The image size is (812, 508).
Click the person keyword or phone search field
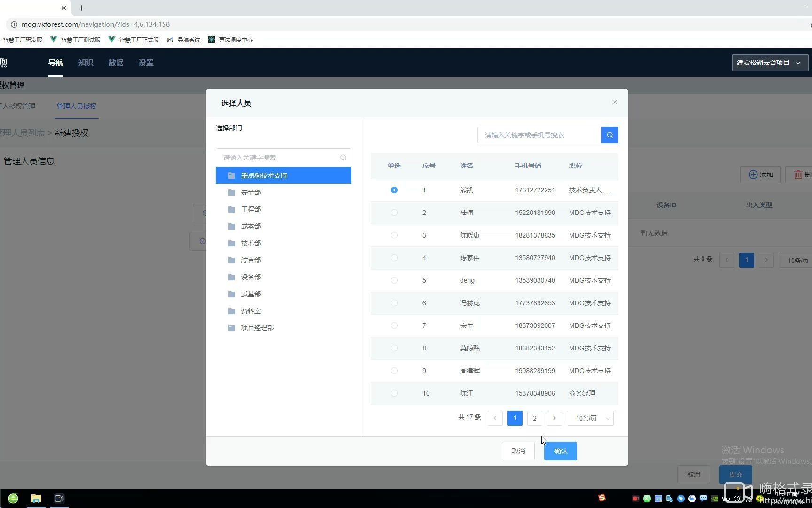(539, 135)
